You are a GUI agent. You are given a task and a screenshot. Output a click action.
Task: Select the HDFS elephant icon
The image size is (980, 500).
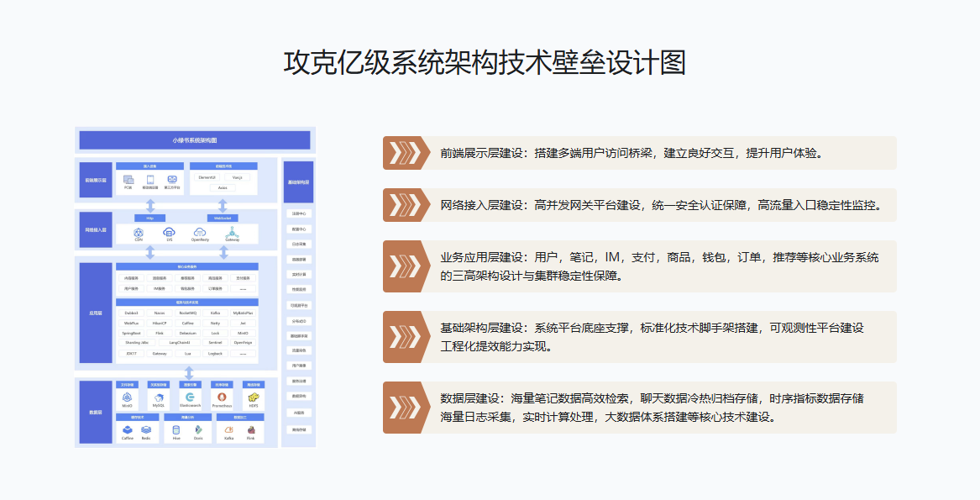253,397
